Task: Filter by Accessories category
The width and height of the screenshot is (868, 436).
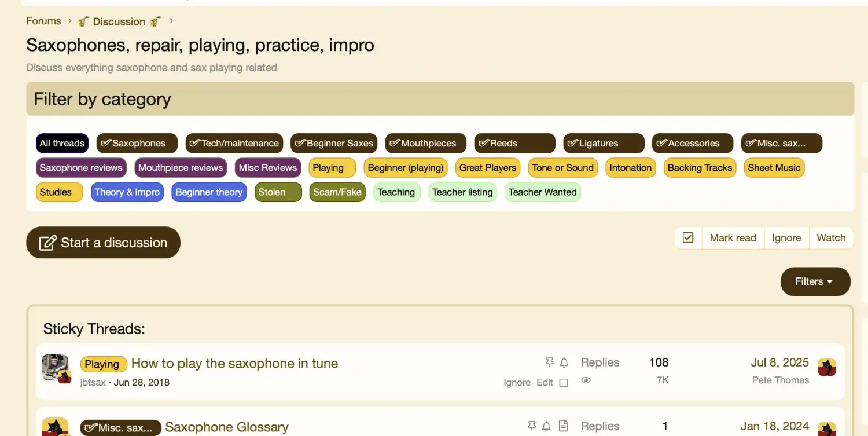Action: 693,143
